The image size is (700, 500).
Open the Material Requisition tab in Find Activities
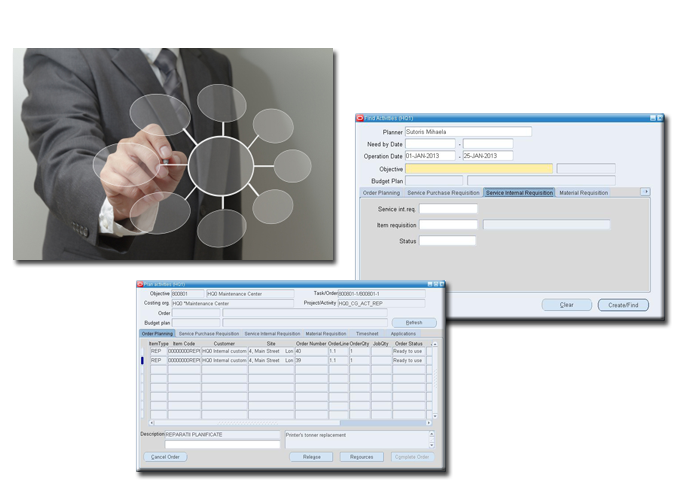(583, 192)
